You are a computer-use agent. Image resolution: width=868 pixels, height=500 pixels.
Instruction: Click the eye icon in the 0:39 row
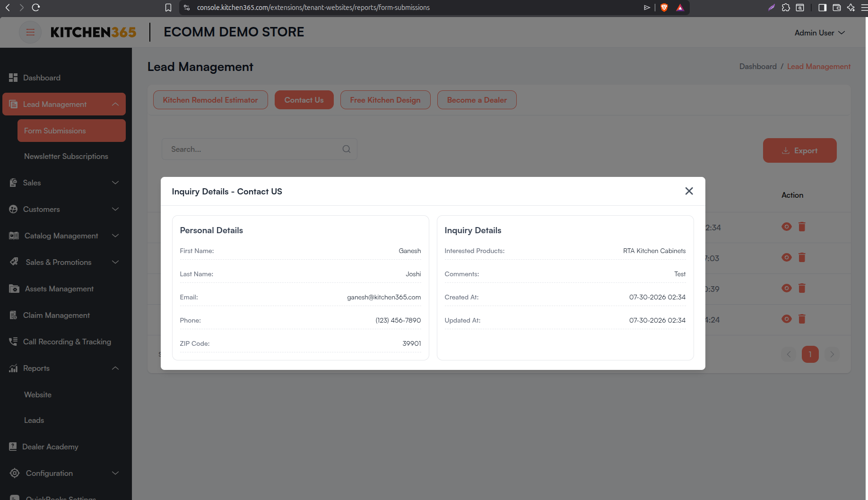coord(787,288)
